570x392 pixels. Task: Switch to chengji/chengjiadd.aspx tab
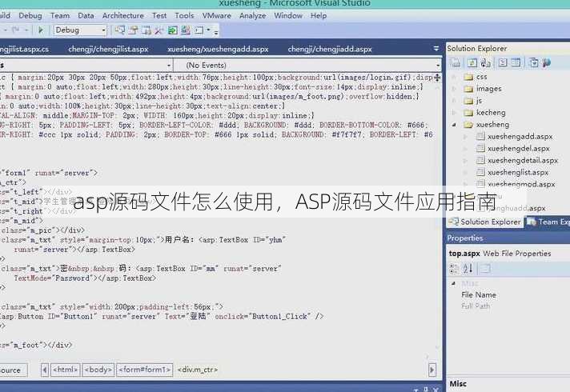[x=330, y=49]
